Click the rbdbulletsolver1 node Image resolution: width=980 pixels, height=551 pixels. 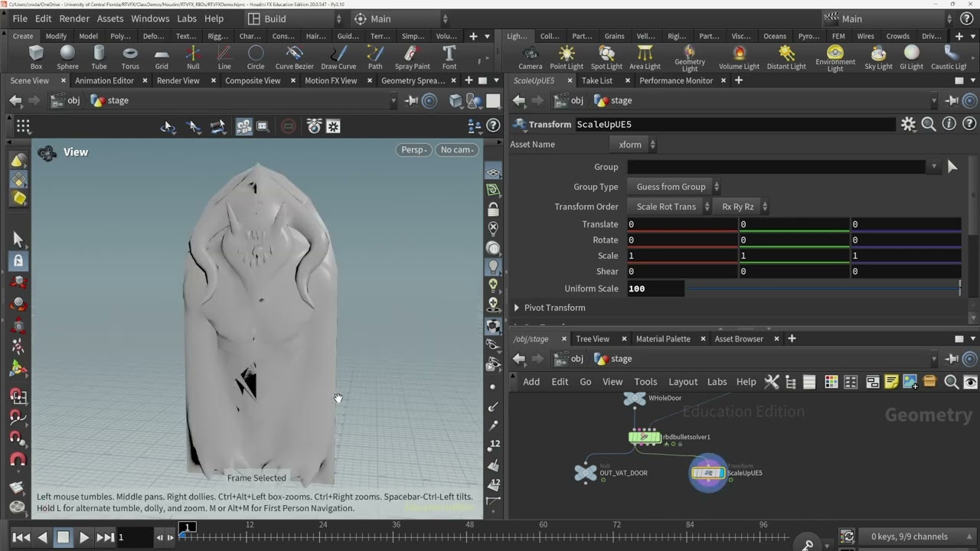point(645,437)
